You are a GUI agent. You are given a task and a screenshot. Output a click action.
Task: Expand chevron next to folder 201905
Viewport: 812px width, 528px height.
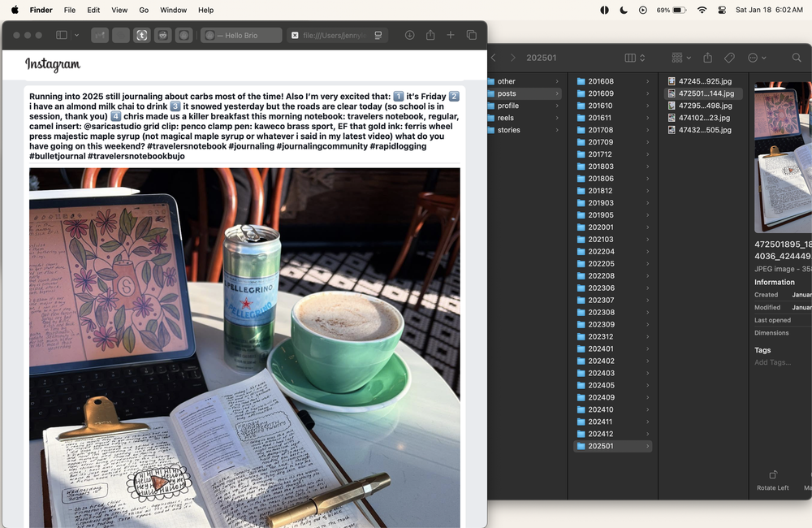(647, 215)
